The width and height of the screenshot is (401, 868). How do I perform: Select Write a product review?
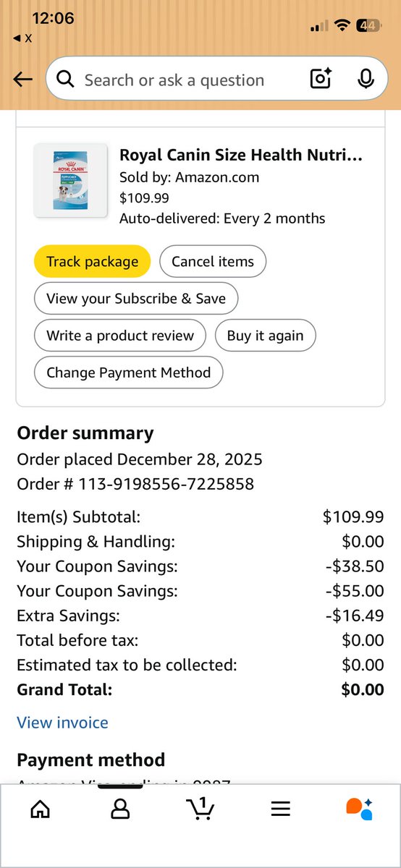(x=120, y=336)
